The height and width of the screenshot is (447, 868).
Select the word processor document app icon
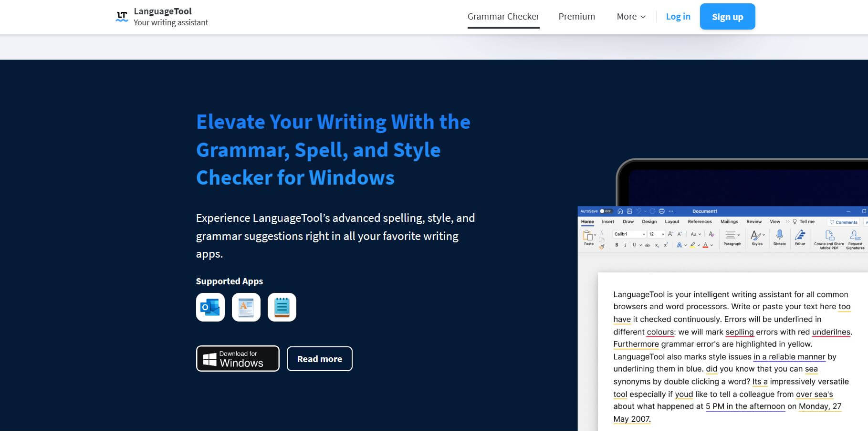tap(246, 307)
